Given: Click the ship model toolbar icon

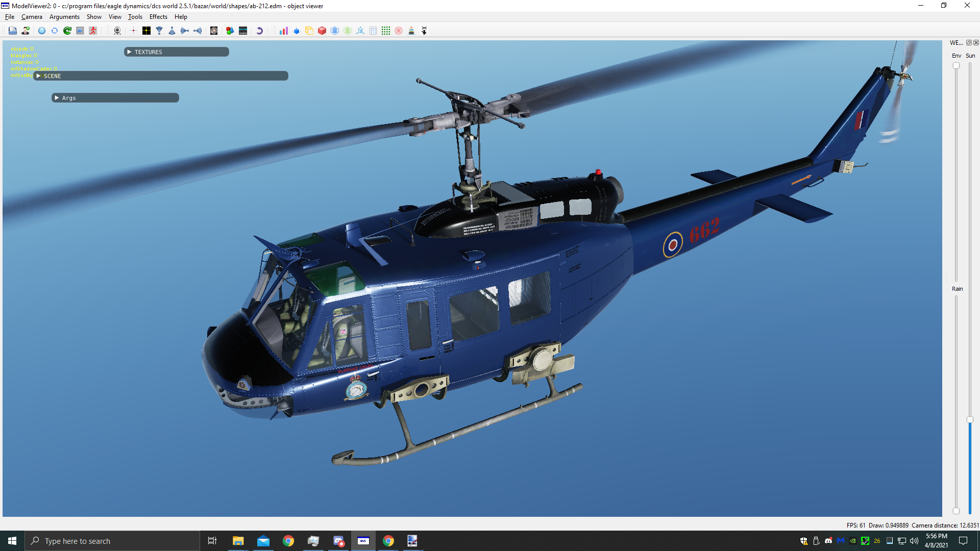Looking at the screenshot, I should (x=411, y=31).
